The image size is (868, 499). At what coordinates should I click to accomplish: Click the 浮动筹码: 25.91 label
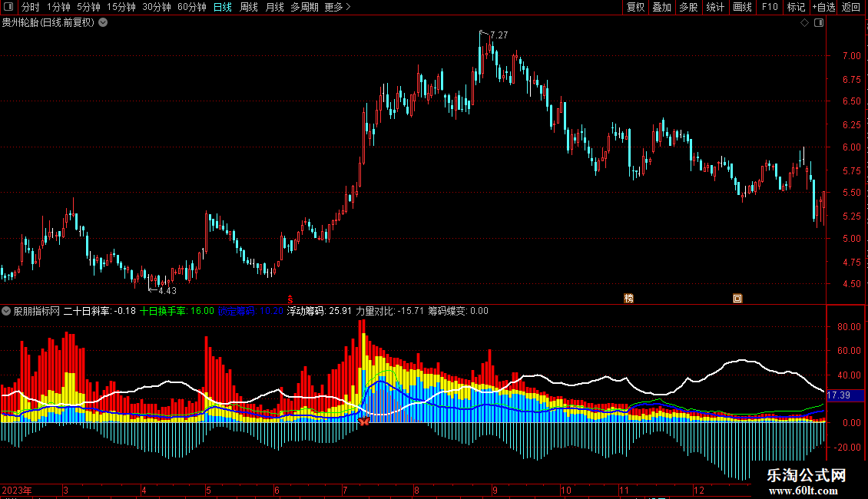click(x=319, y=311)
